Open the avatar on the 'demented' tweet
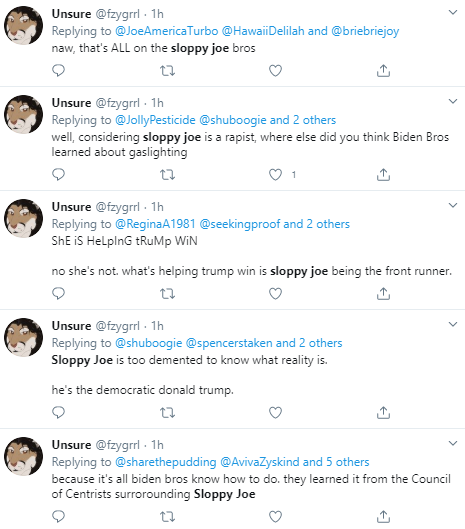This screenshot has width=465, height=529. coord(23,337)
